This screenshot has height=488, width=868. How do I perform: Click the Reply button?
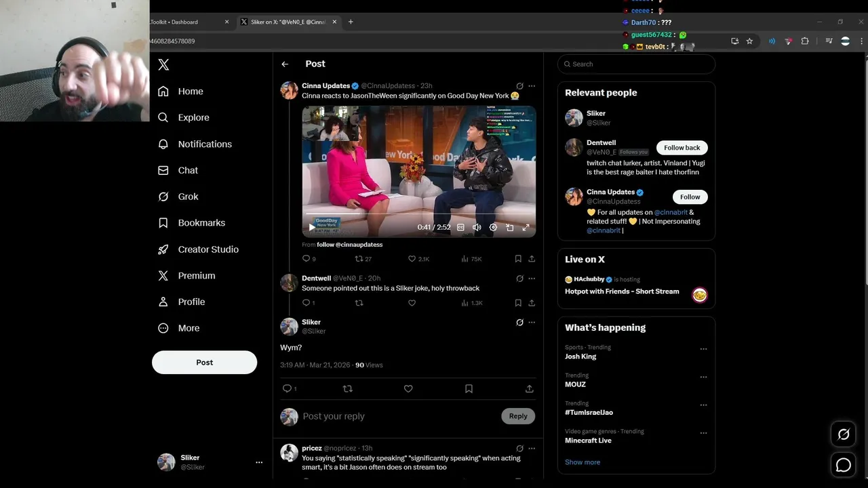(x=518, y=416)
